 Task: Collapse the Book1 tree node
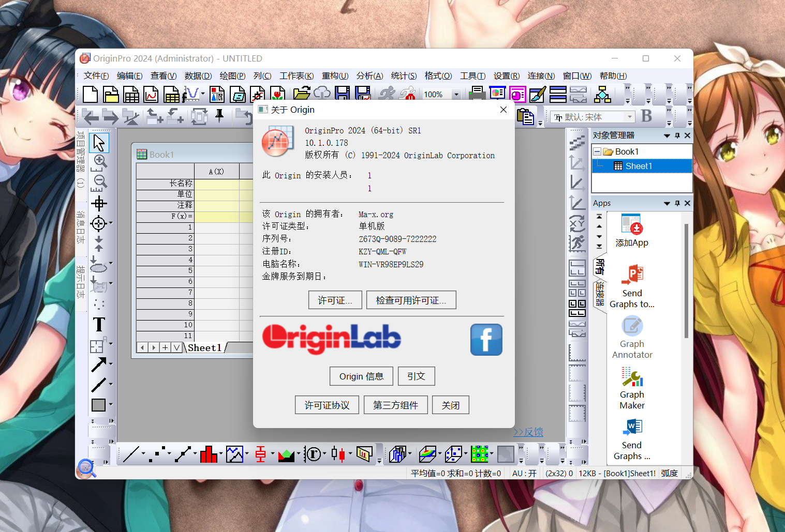597,151
